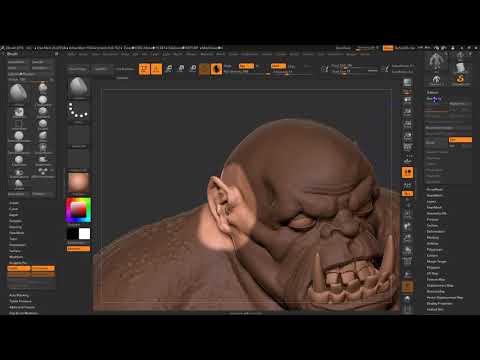Image resolution: width=480 pixels, height=360 pixels.
Task: Open the skin material sphere thumbnail
Action: tap(78, 182)
